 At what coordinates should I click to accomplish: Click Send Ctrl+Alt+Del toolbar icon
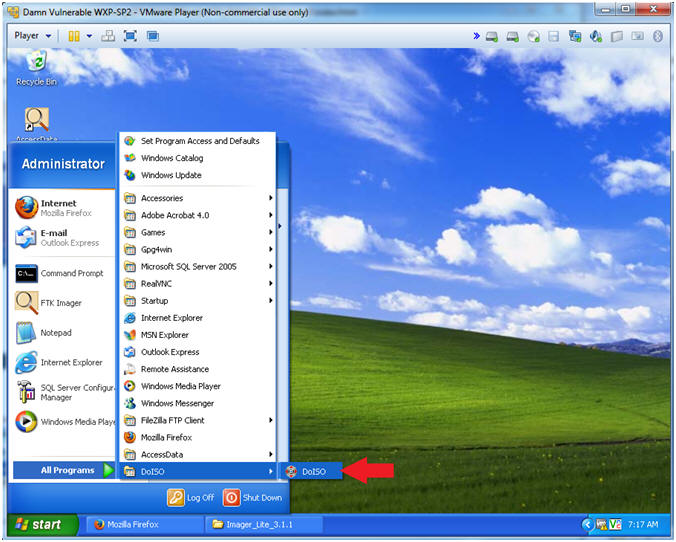point(108,36)
